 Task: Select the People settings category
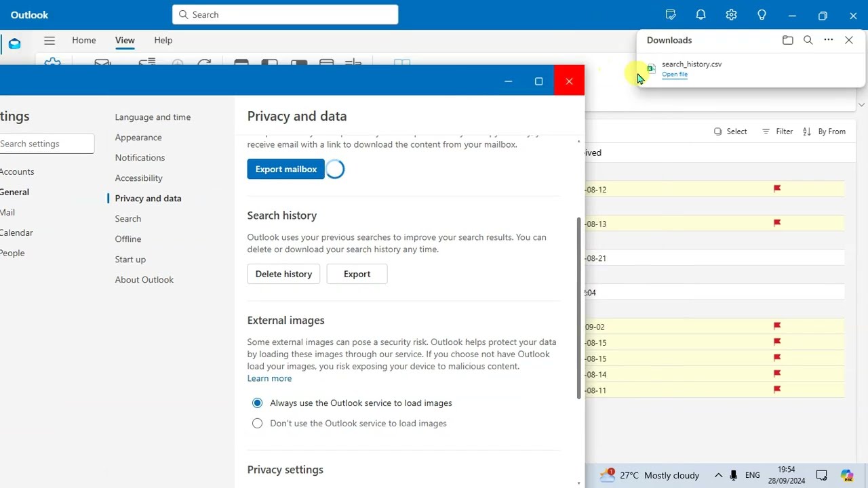pos(12,253)
